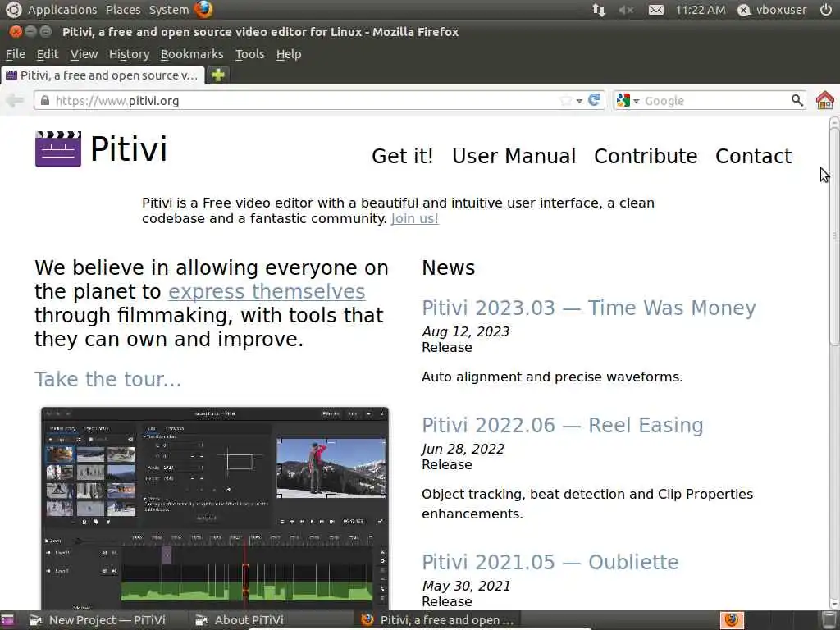The height and width of the screenshot is (630, 840).
Task: Open Pitivi 2023.03 — Time Was Money article
Action: pyautogui.click(x=589, y=308)
